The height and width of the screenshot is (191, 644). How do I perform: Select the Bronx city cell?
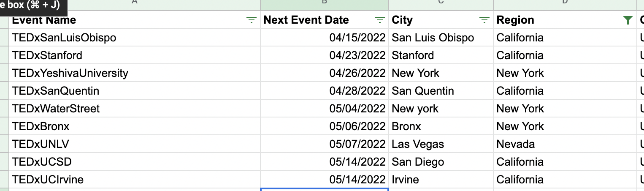click(441, 126)
